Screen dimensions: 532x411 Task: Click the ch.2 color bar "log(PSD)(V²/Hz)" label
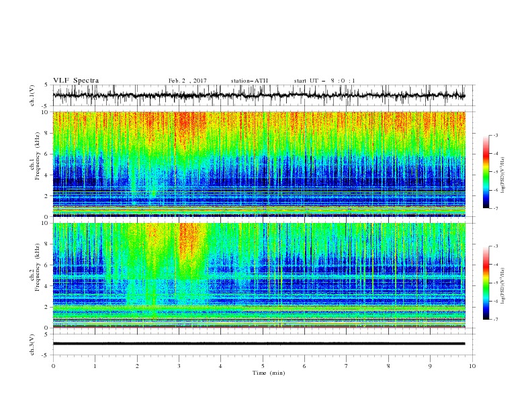point(502,286)
